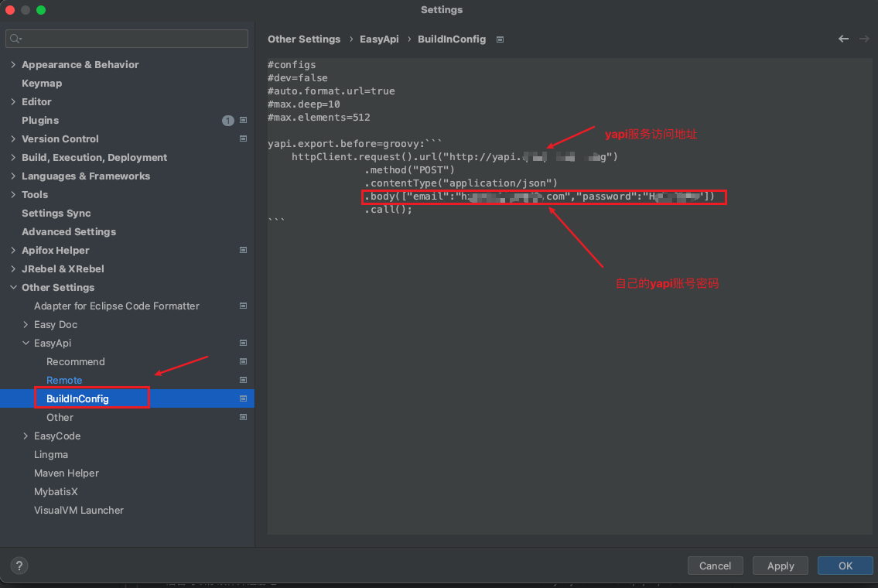The height and width of the screenshot is (588, 878).
Task: Go back with the left arrow icon
Action: (x=843, y=39)
